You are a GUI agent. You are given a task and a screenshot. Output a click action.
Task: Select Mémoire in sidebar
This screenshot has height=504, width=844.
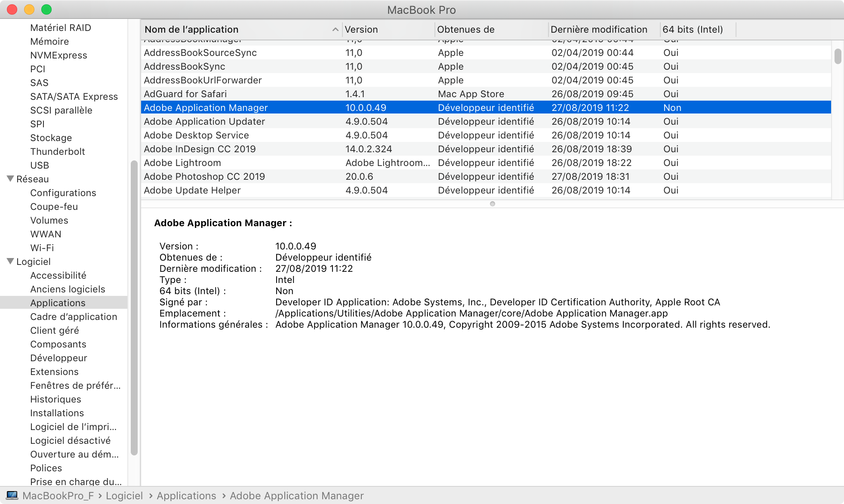49,41
